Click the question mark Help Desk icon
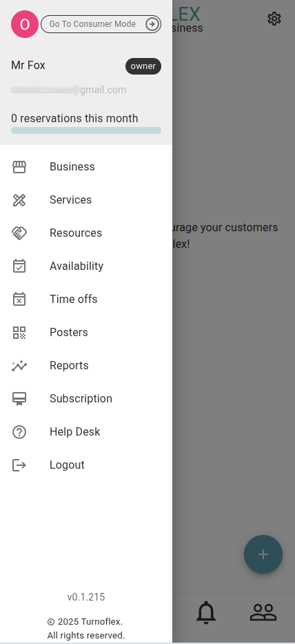The image size is (295, 644). pos(19,432)
